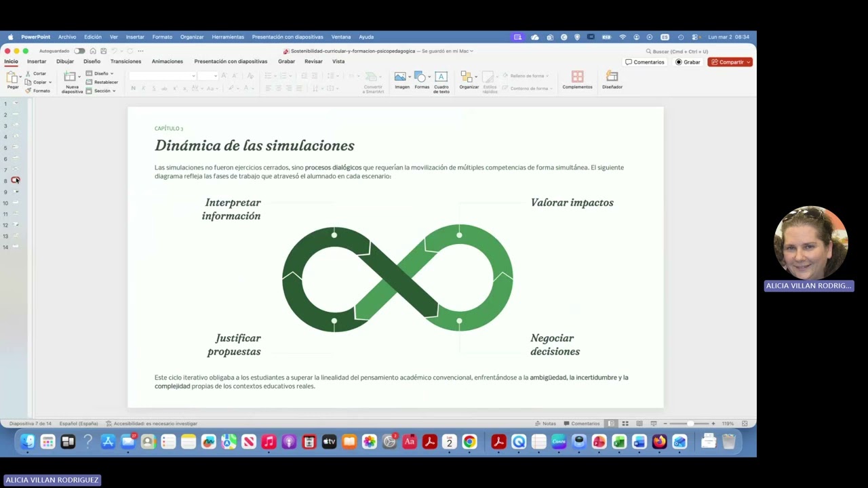Open the Music app in dock
Screen dimensions: 868x488
click(269, 442)
